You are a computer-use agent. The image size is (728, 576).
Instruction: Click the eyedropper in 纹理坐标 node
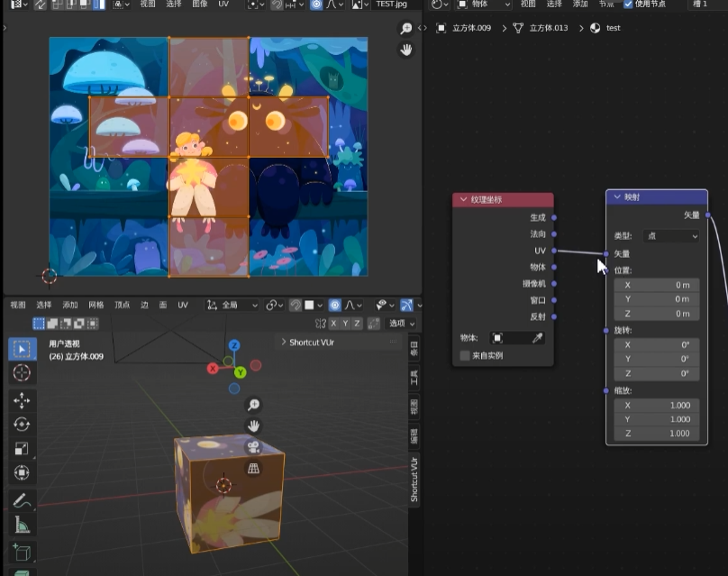[537, 338]
